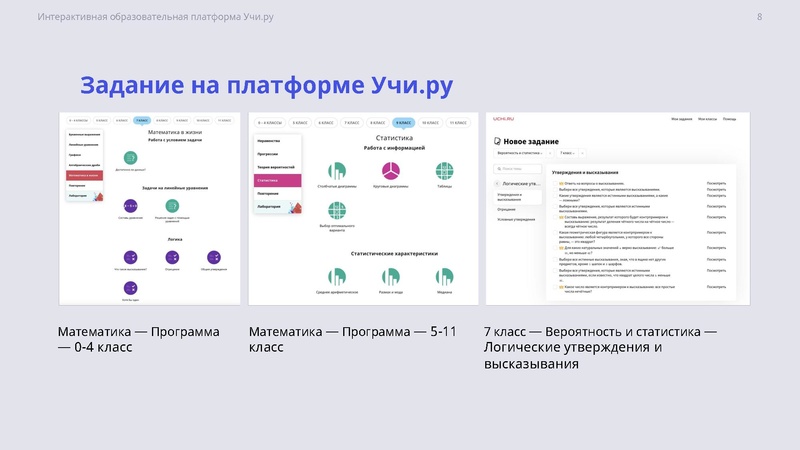Tick checkbox 'Какое число является контрпримером'
This screenshot has height=450, width=800.
[555, 287]
